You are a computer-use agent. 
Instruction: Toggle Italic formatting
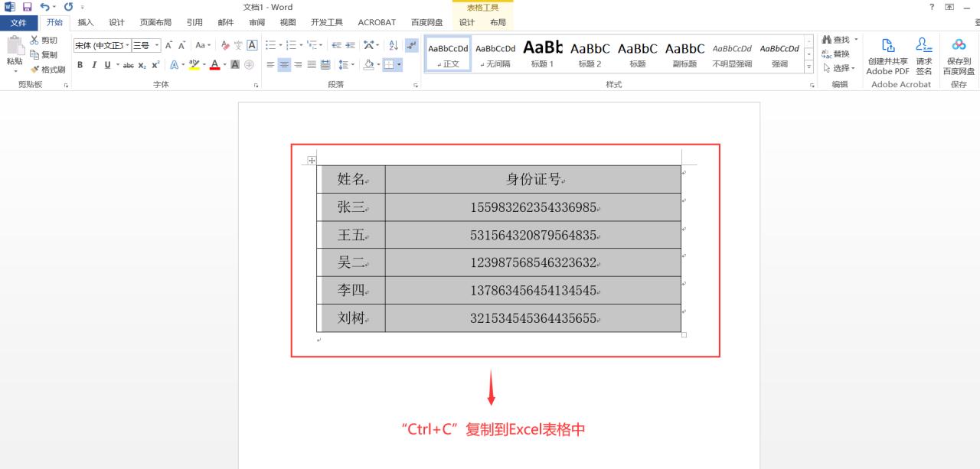(93, 65)
